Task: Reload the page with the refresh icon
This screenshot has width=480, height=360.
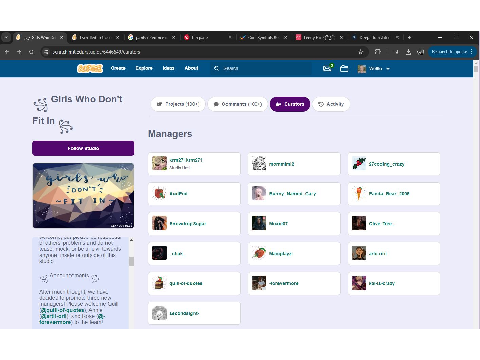Action: (x=31, y=52)
